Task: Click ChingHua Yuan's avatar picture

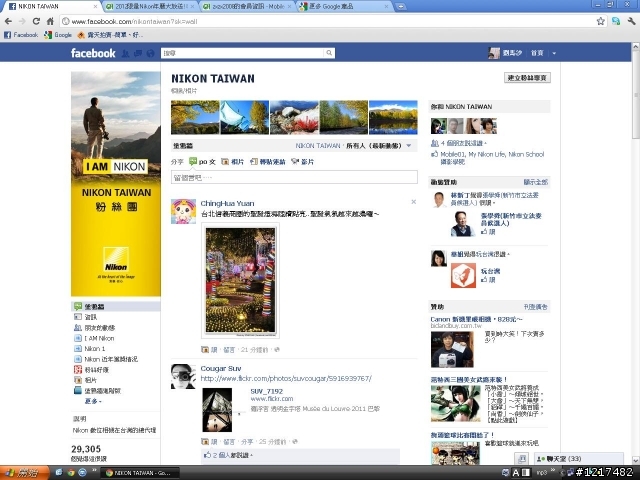Action: click(183, 212)
